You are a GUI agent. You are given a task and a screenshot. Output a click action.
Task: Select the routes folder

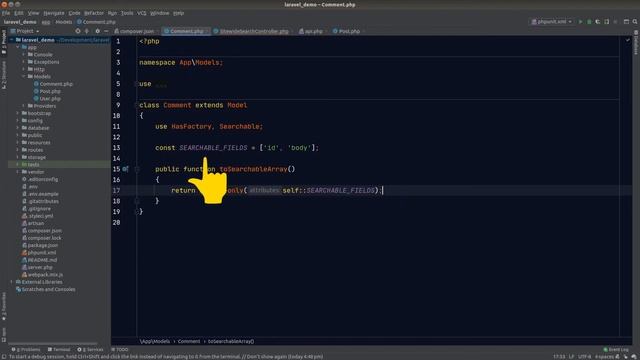pyautogui.click(x=33, y=150)
